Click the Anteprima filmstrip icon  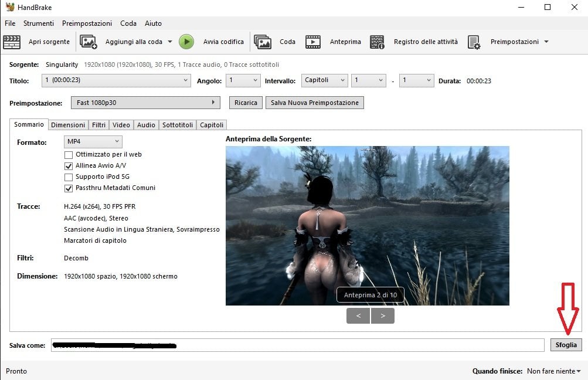pos(312,42)
